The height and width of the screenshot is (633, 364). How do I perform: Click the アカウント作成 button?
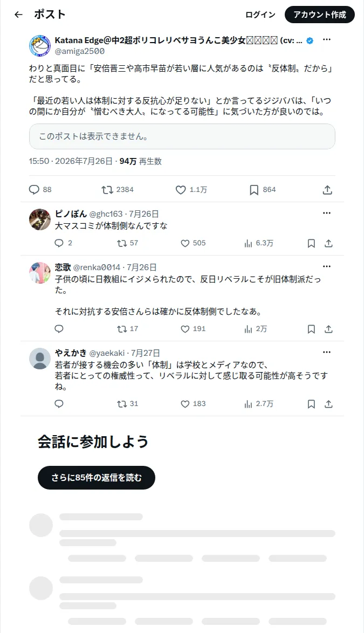tap(320, 15)
